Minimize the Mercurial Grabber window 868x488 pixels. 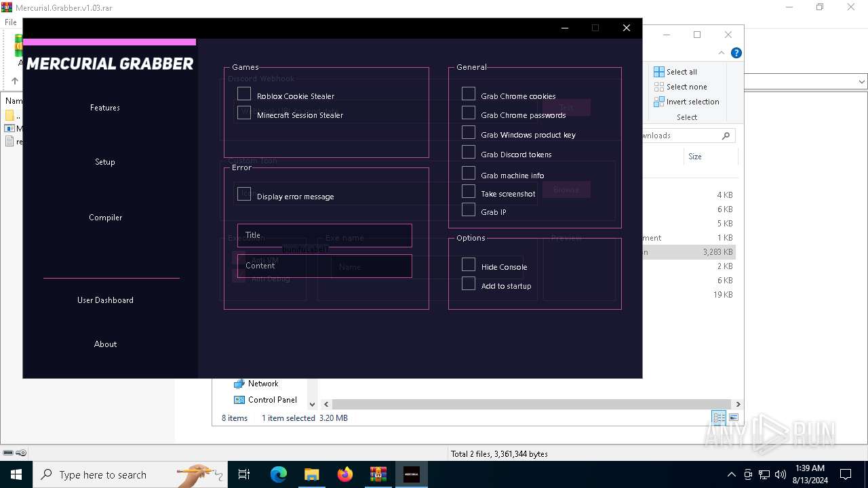(565, 28)
